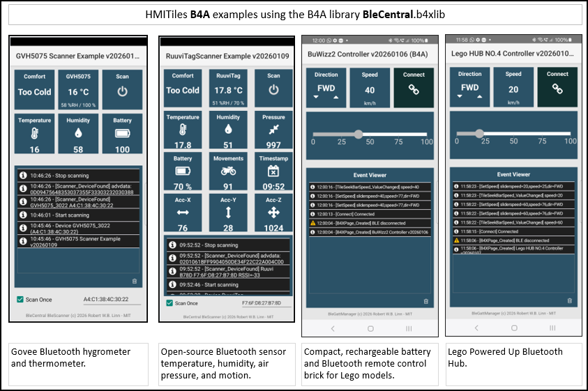Select Lego HUB log entry 11:58:15 [Connect] Connected

(513, 231)
